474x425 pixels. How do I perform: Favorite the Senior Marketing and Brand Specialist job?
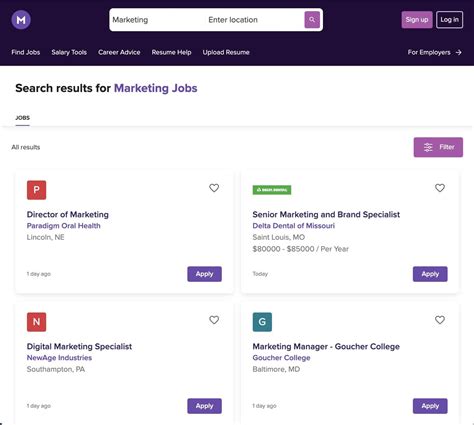click(x=440, y=188)
